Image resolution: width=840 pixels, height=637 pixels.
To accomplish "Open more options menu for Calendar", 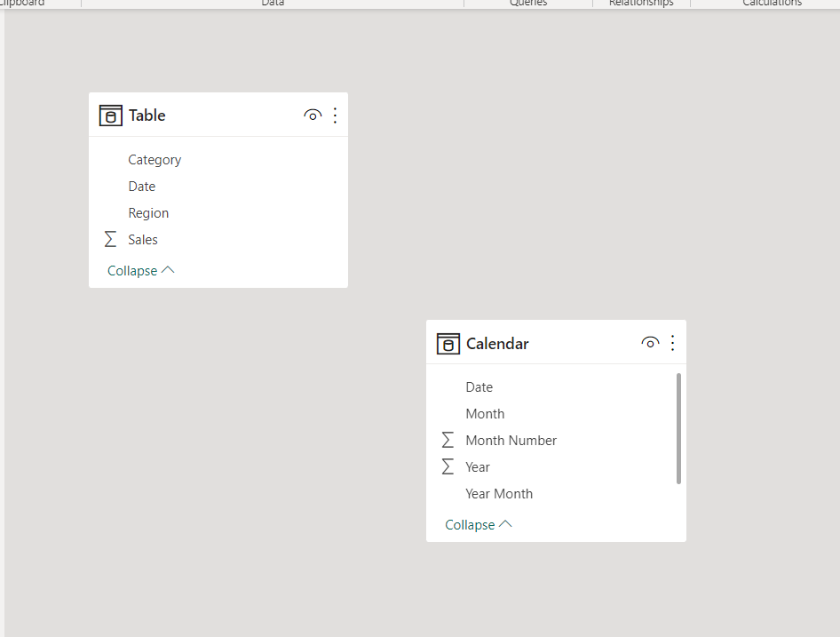I will click(673, 343).
